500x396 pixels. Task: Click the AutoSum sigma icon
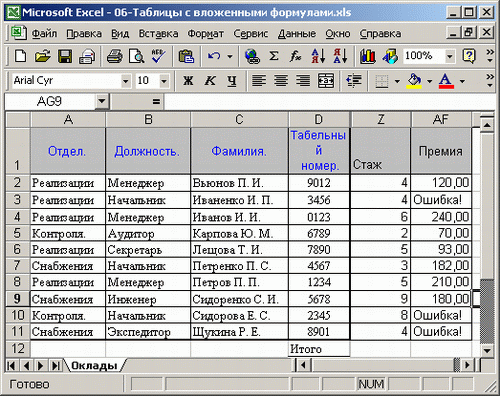point(274,56)
